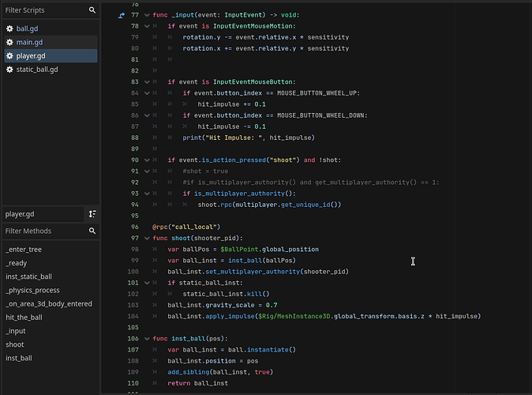Image resolution: width=532 pixels, height=395 pixels.
Task: Jump to the inst_static_ball method
Action: (x=29, y=276)
